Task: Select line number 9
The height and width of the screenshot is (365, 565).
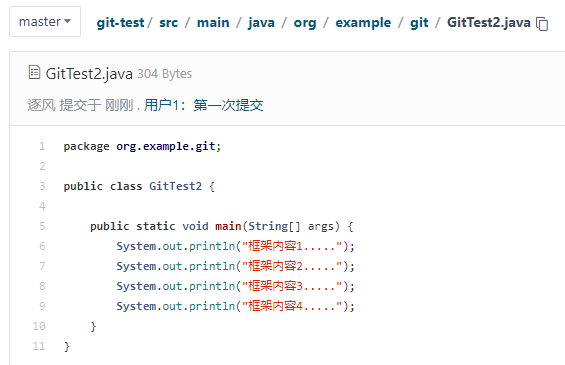Action: pyautogui.click(x=42, y=306)
